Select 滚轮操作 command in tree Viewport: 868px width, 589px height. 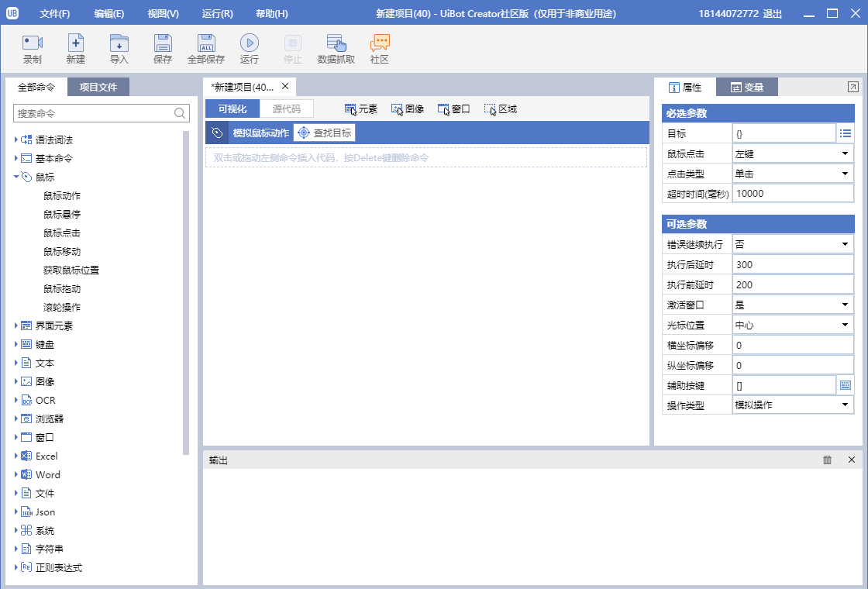coord(62,307)
